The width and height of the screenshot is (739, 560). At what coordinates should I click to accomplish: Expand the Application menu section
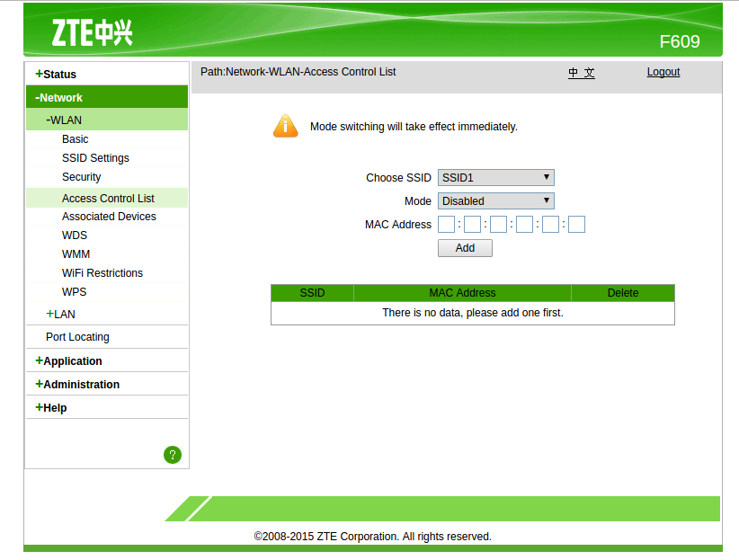tap(68, 361)
